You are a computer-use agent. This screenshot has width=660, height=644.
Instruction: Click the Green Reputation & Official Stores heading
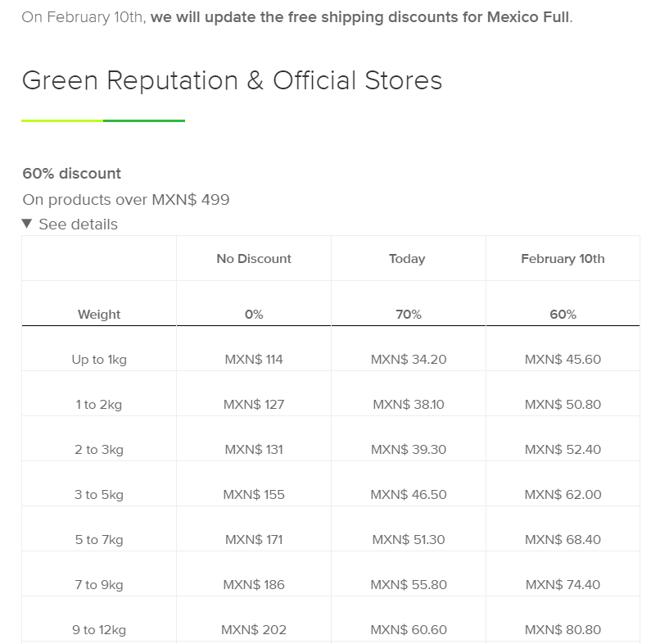[x=232, y=80]
